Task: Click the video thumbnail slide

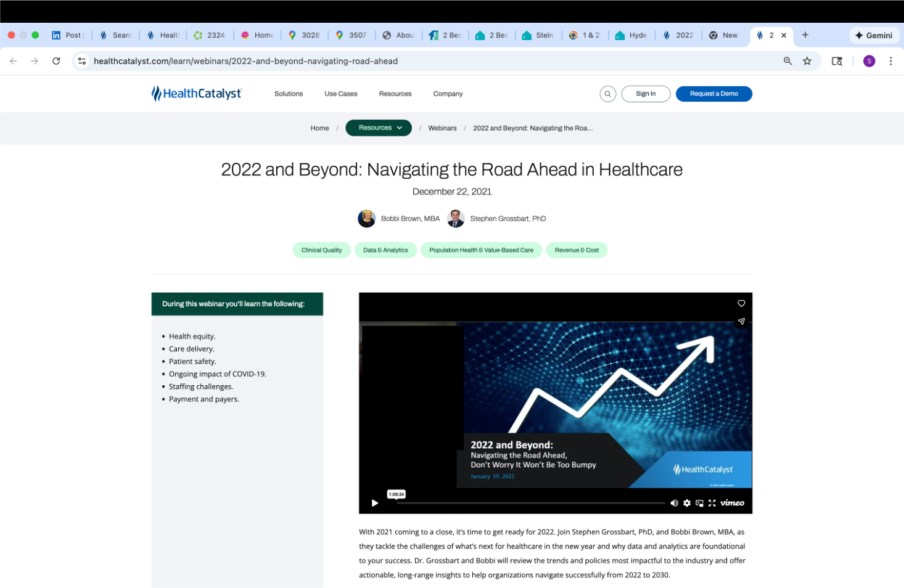Action: pos(555,404)
